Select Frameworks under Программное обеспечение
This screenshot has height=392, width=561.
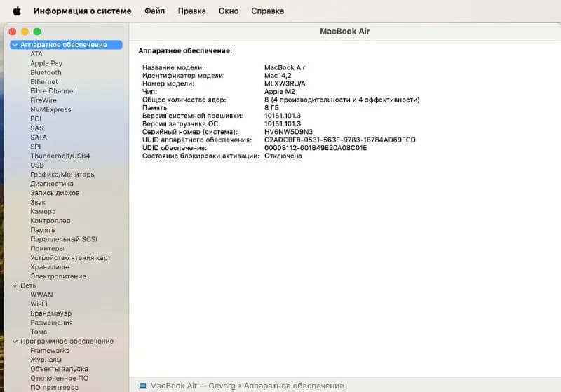coord(50,351)
